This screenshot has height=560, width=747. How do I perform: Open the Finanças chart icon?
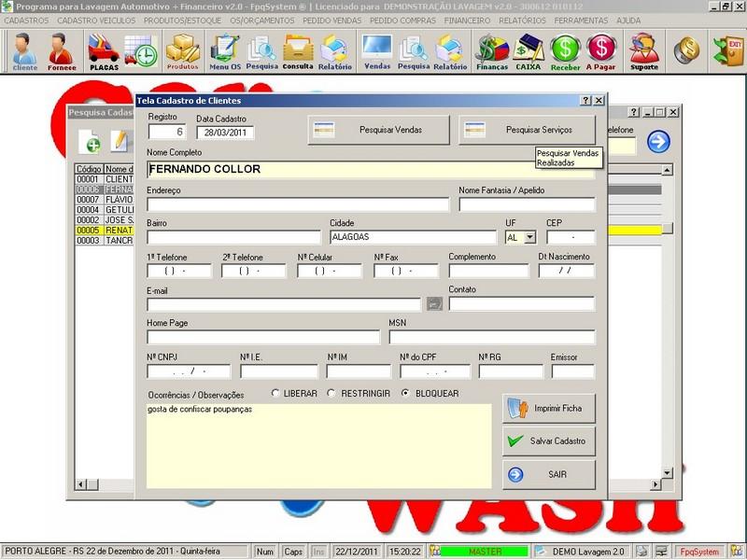[492, 51]
